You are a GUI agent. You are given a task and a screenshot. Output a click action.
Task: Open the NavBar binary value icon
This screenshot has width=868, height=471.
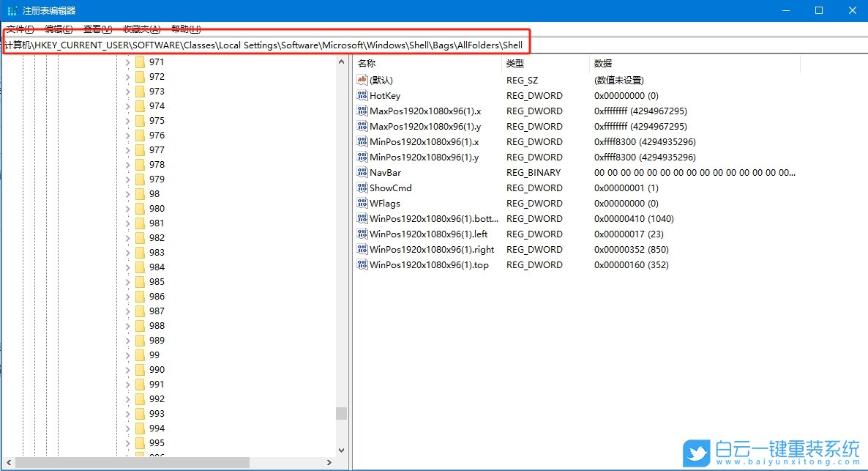(362, 172)
